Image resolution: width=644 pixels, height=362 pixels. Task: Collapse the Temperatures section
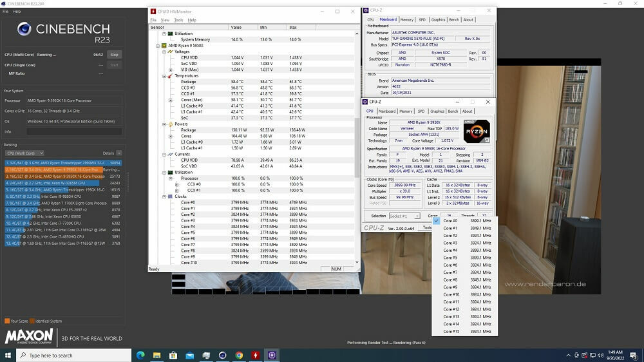(x=164, y=76)
